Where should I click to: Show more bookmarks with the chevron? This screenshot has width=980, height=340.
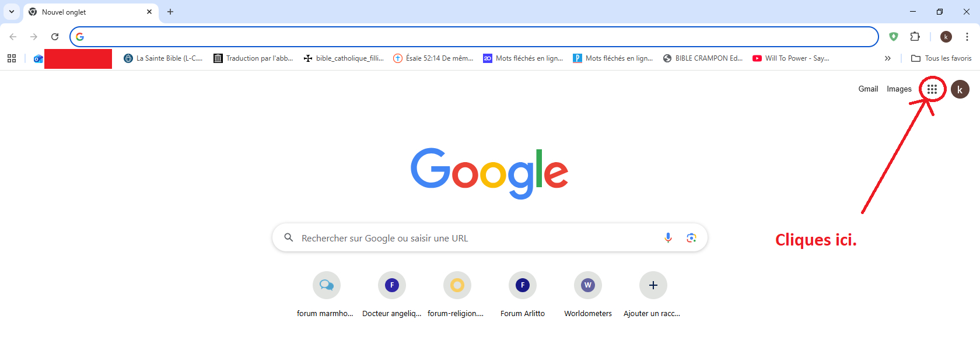click(888, 58)
